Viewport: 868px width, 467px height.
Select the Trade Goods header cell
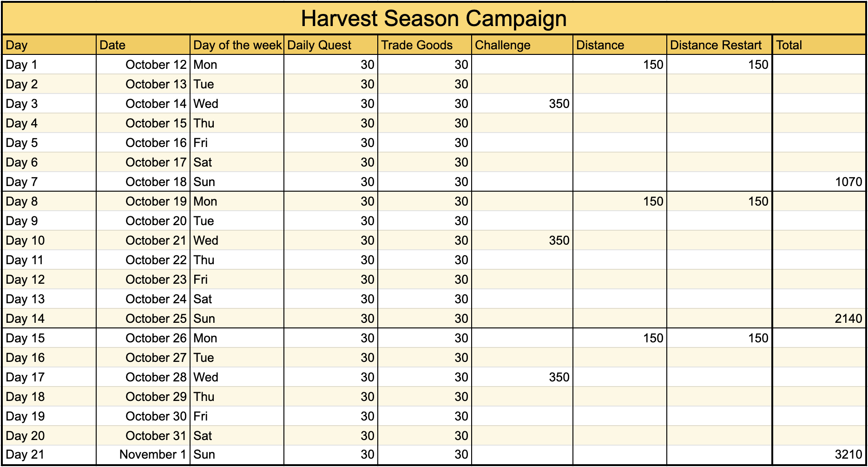pyautogui.click(x=425, y=45)
